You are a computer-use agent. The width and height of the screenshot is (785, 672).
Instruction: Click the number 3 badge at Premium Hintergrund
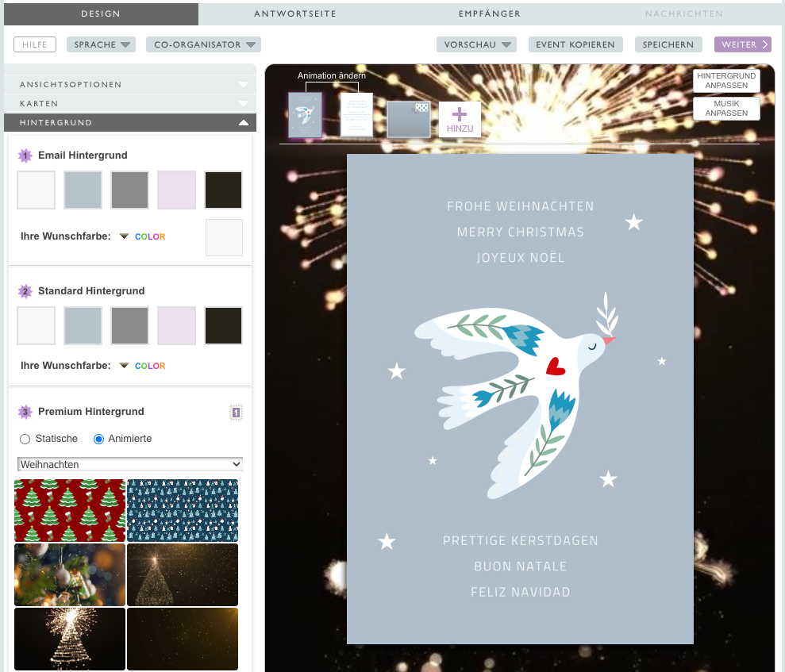coord(25,412)
